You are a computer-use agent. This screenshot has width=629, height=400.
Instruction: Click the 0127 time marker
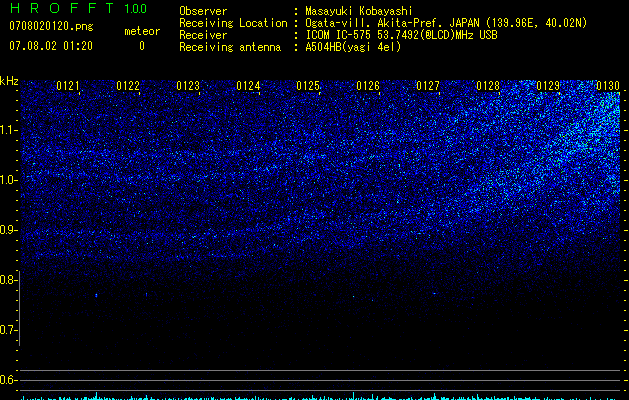(x=428, y=86)
